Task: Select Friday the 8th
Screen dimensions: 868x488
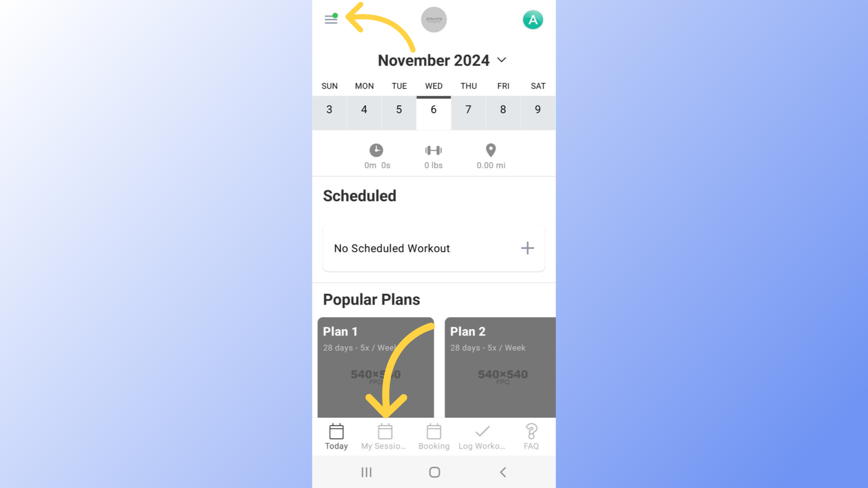Action: point(503,109)
